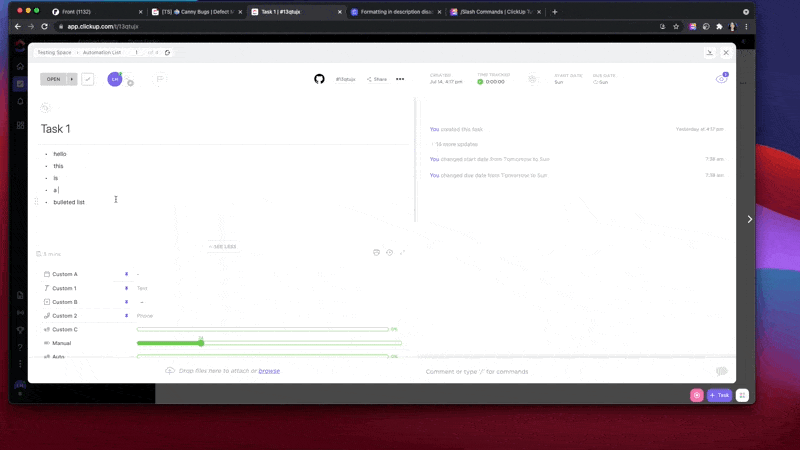
Task: Open the OPEN status button
Action: [x=54, y=79]
